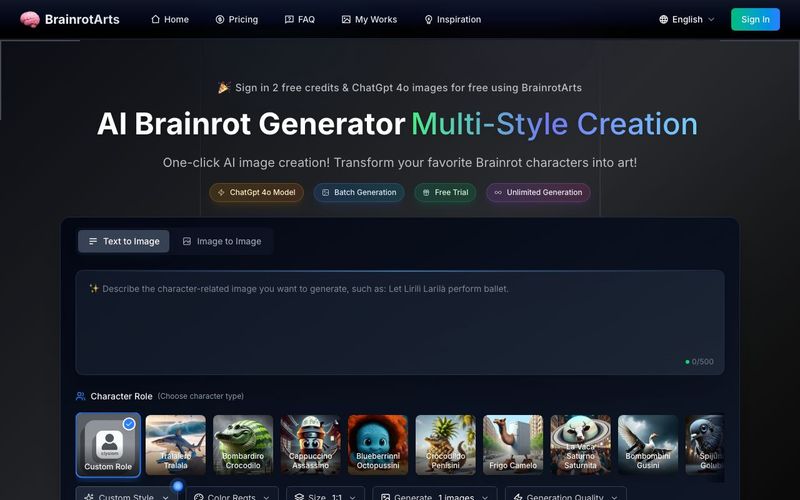This screenshot has width=800, height=500.
Task: Choose the Spijuniro Golubiro bird character
Action: pyautogui.click(x=705, y=445)
